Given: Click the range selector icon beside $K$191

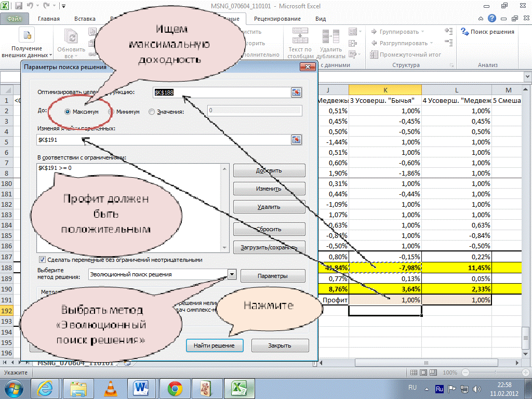Looking at the screenshot, I should (297, 140).
